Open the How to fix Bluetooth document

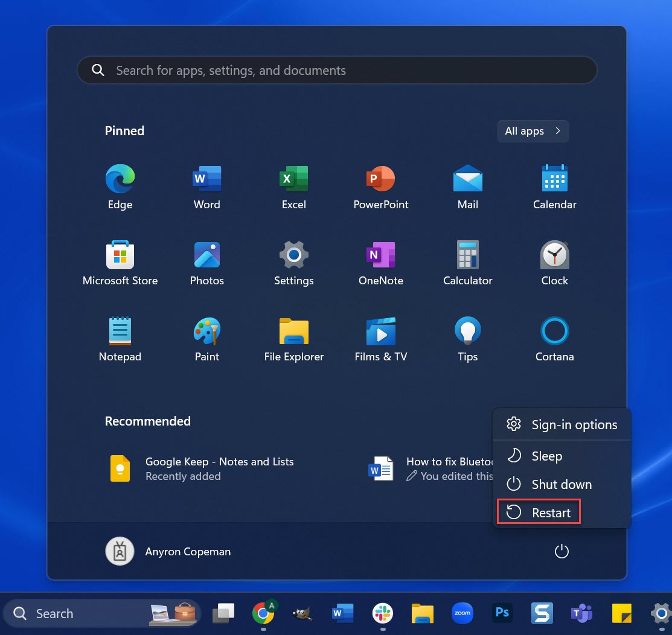[x=430, y=469]
